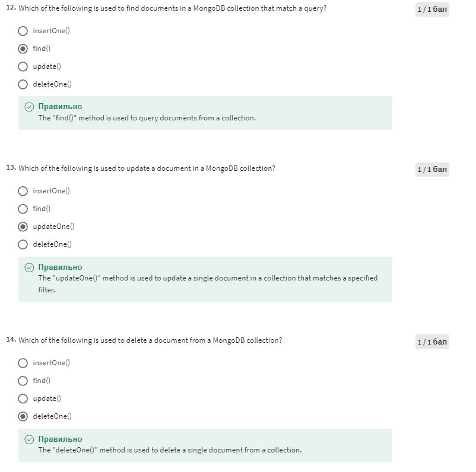
Task: Select insertOne() radio in question 13
Action: click(23, 191)
